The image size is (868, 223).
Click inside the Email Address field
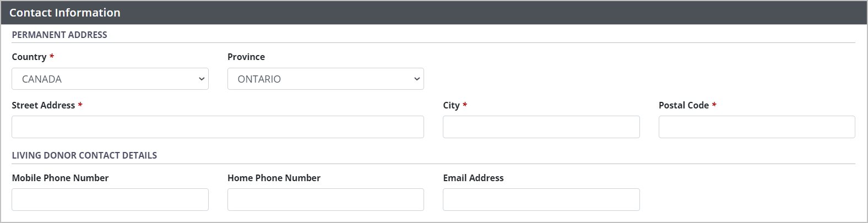(x=541, y=199)
